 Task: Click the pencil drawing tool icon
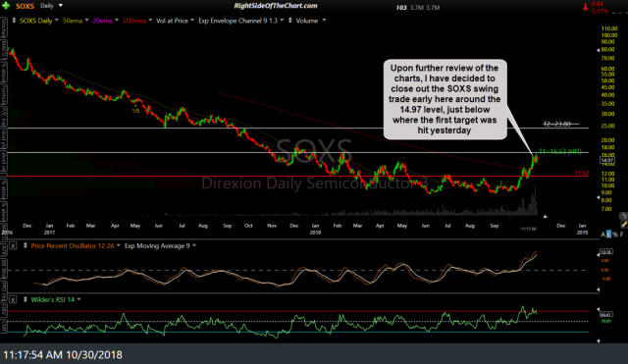(x=624, y=225)
